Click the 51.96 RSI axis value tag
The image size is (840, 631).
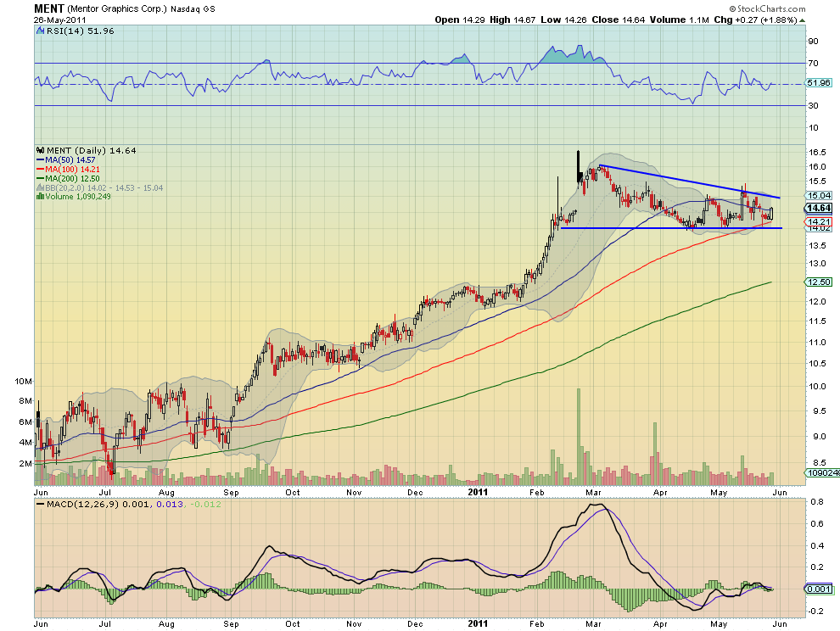(818, 82)
